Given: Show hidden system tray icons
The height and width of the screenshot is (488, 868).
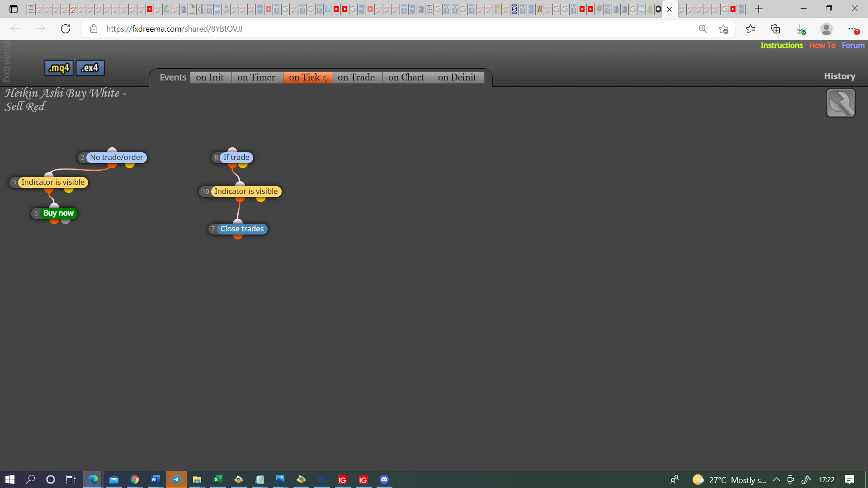Looking at the screenshot, I should [x=776, y=479].
